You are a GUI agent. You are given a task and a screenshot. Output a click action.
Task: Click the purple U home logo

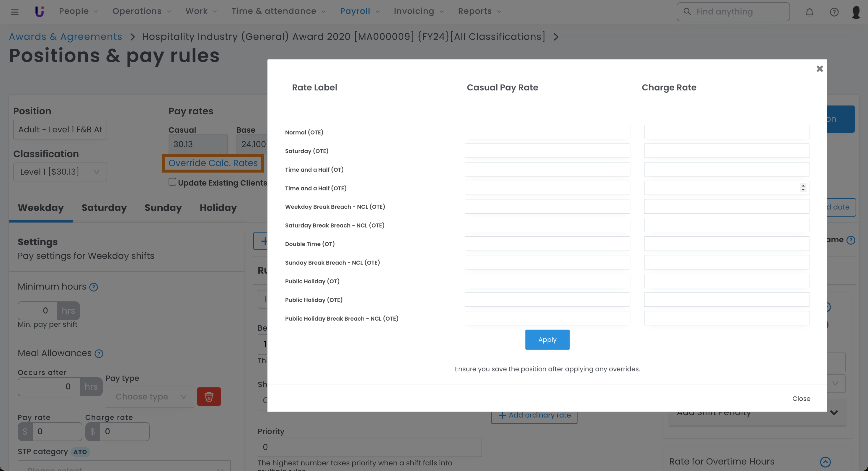coord(40,12)
